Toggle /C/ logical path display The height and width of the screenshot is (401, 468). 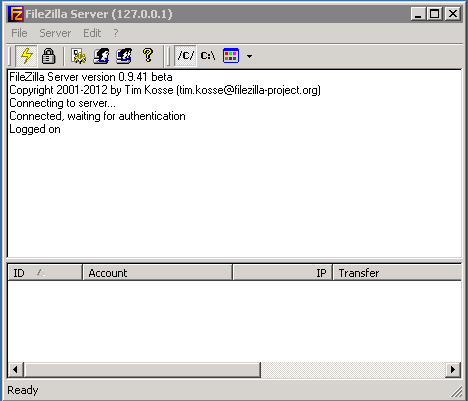click(185, 56)
